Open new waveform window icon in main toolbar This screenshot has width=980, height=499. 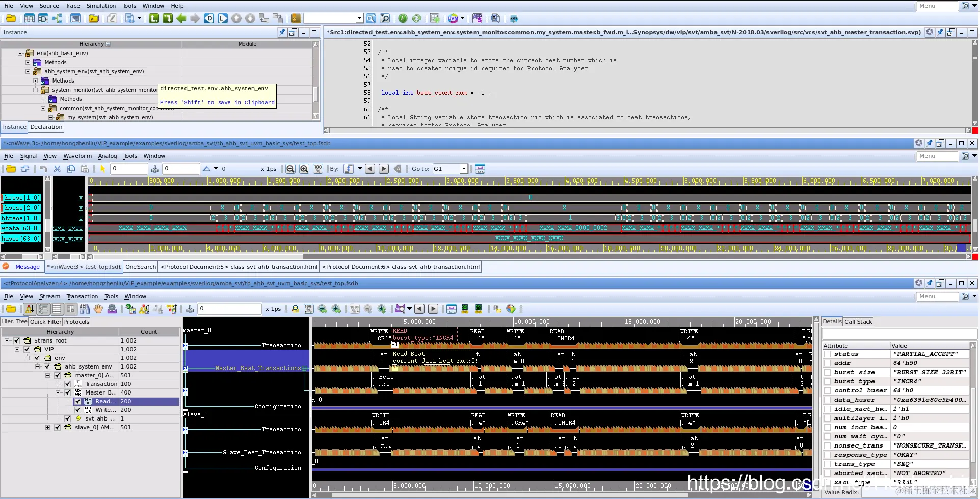pyautogui.click(x=30, y=18)
